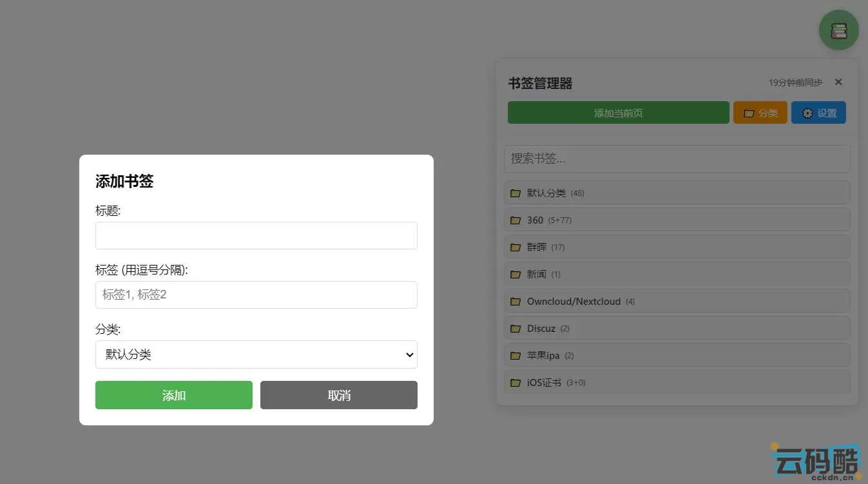Expand the Owncloud/Nextcloud category
Viewport: 868px width, 484px height.
coord(676,301)
